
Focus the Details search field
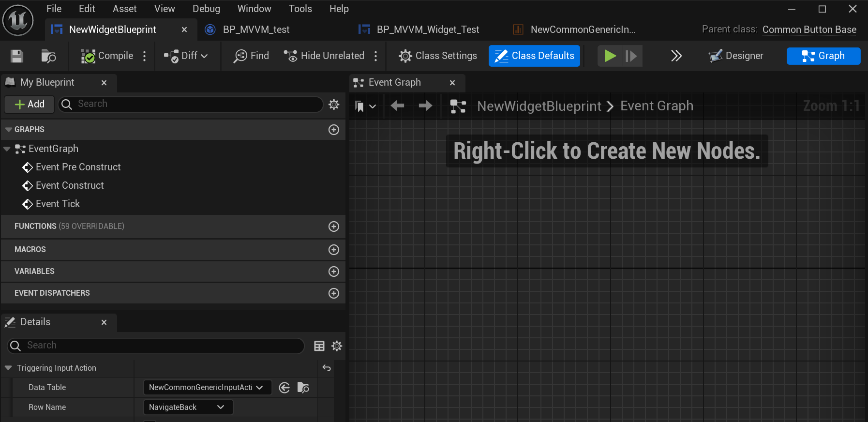156,346
